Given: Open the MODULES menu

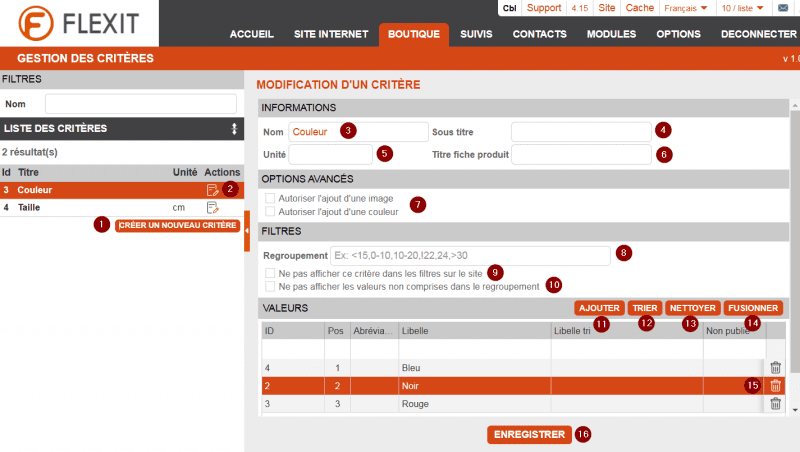Looking at the screenshot, I should tap(611, 34).
